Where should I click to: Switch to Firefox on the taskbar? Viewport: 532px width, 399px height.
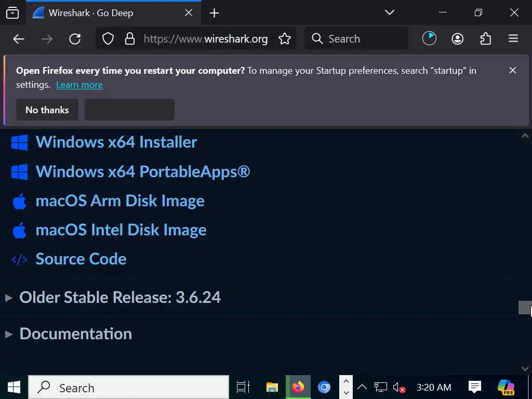[298, 387]
